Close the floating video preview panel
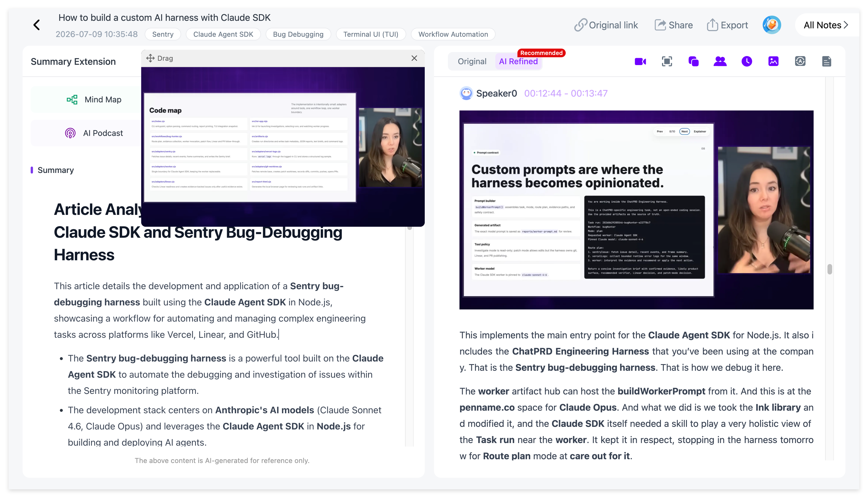The height and width of the screenshot is (498, 868). click(x=414, y=58)
